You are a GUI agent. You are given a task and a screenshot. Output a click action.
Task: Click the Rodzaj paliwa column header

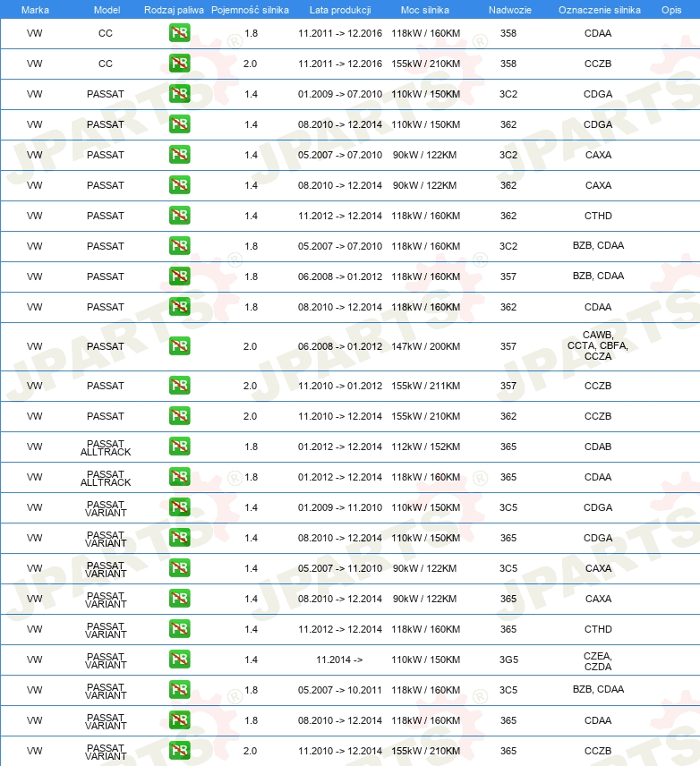[174, 10]
